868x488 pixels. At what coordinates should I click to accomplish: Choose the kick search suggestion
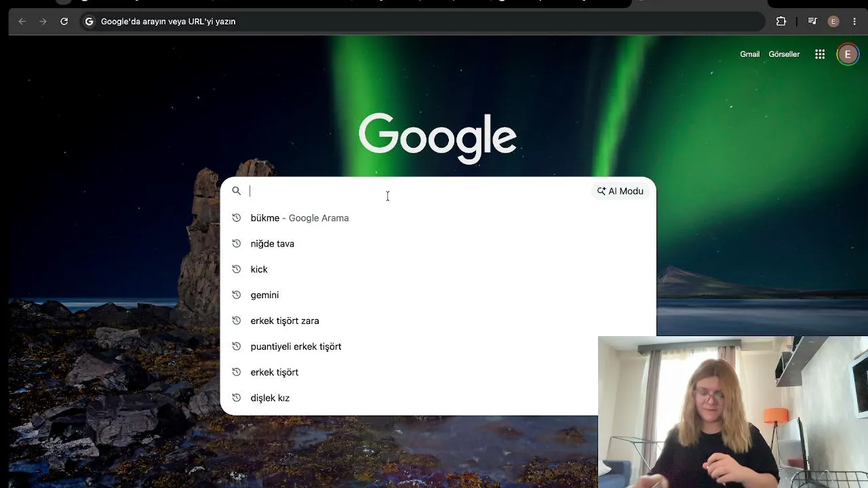[x=438, y=269]
